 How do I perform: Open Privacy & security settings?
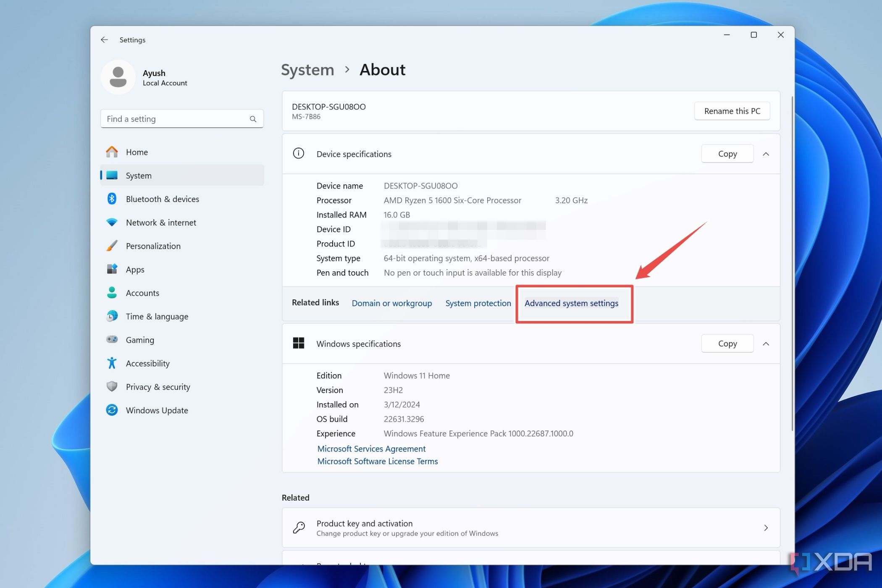coord(157,386)
